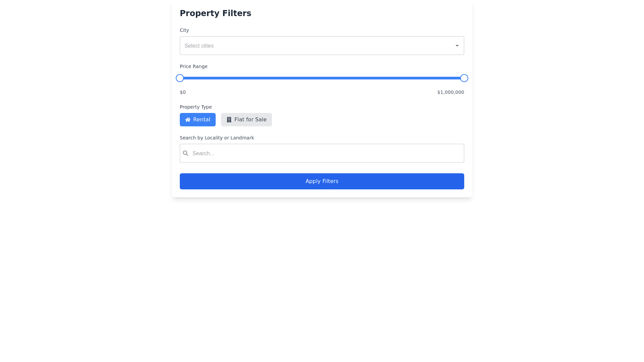Screen dimensions: 644x362
Task: Click the Property Filters heading
Action: [215, 13]
